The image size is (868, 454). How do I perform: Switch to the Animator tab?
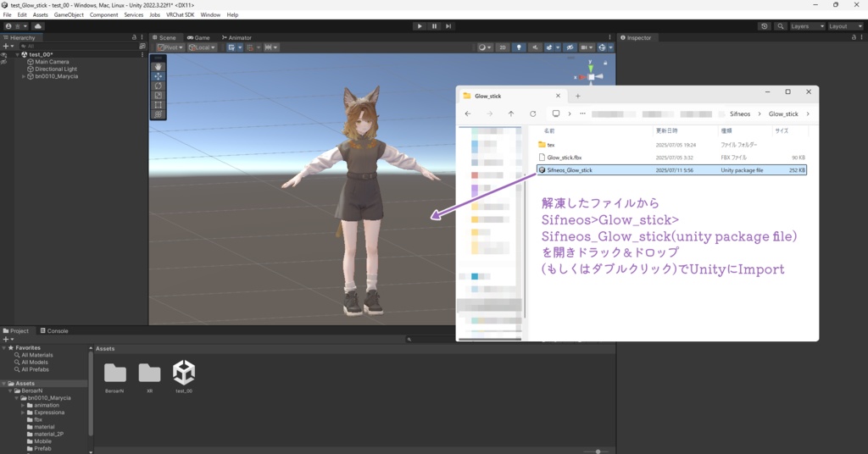[236, 37]
